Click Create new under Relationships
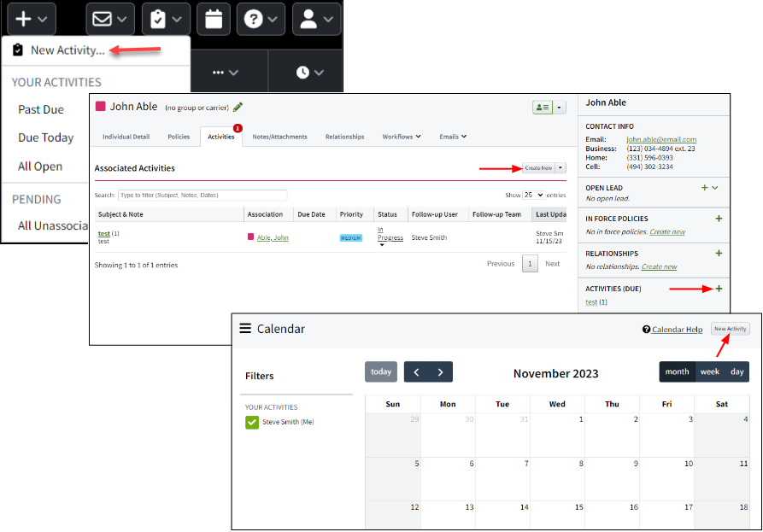The height and width of the screenshot is (532, 763). click(x=660, y=266)
